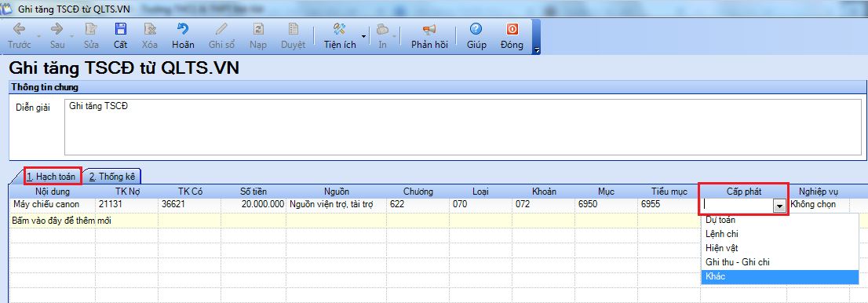Click the In print icon

coord(382,29)
